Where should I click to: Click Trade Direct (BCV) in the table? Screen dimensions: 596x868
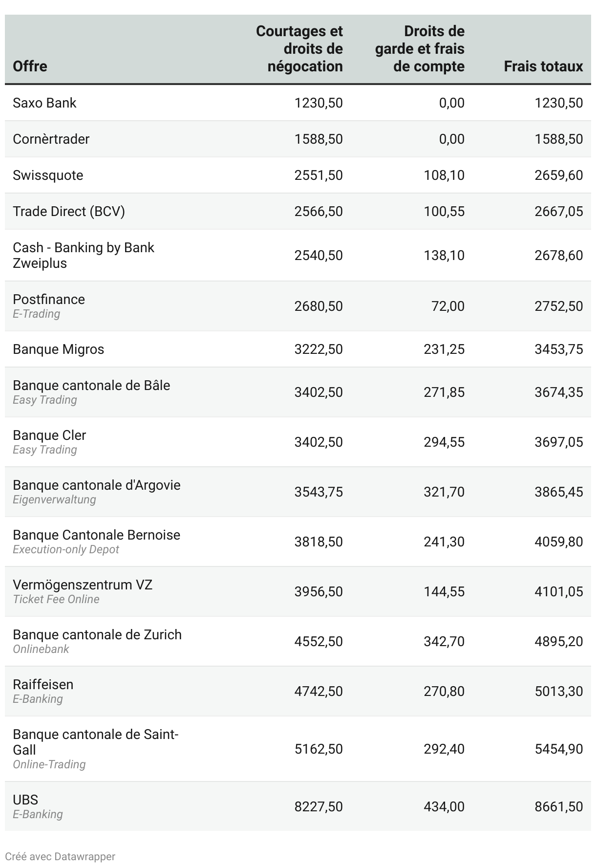click(x=69, y=211)
